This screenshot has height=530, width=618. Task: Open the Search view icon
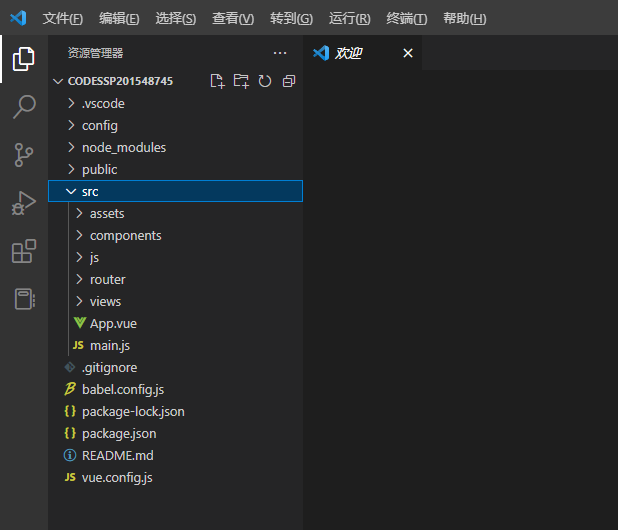tap(24, 106)
